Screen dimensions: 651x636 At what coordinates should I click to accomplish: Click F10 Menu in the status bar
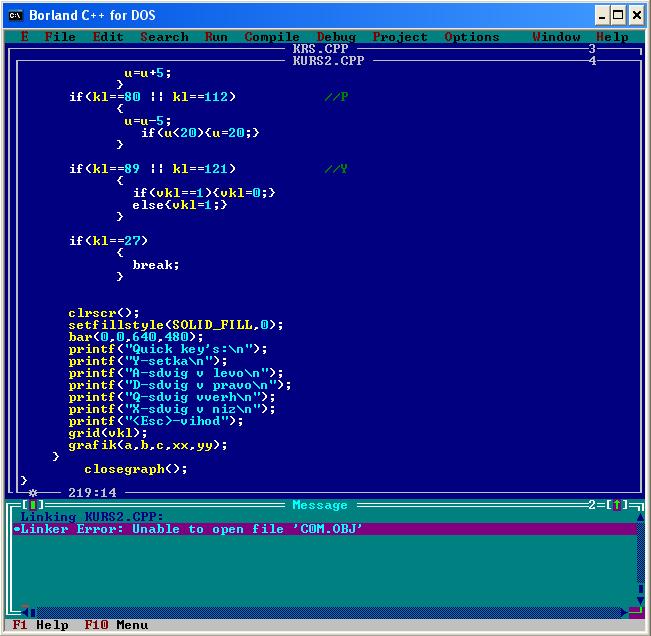[116, 625]
